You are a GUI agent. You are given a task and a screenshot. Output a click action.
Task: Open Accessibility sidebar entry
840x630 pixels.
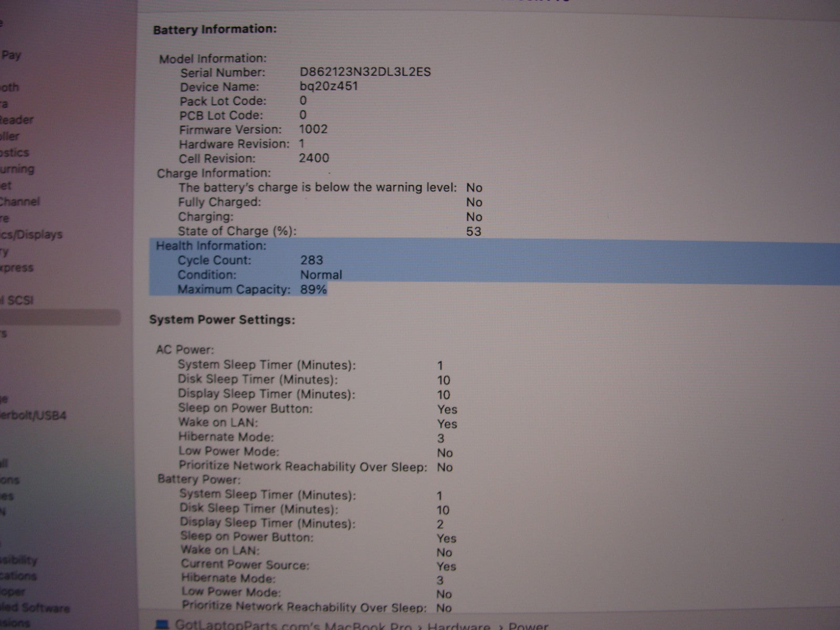18,560
